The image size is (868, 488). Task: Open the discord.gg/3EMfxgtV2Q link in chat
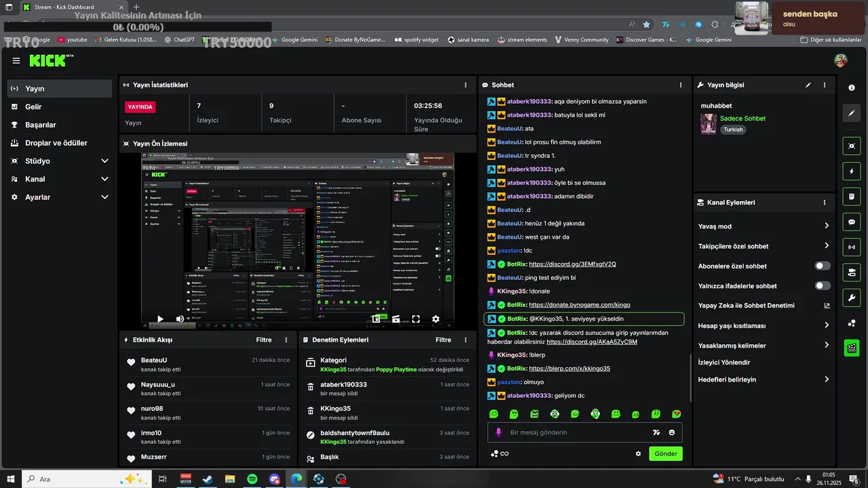point(572,264)
